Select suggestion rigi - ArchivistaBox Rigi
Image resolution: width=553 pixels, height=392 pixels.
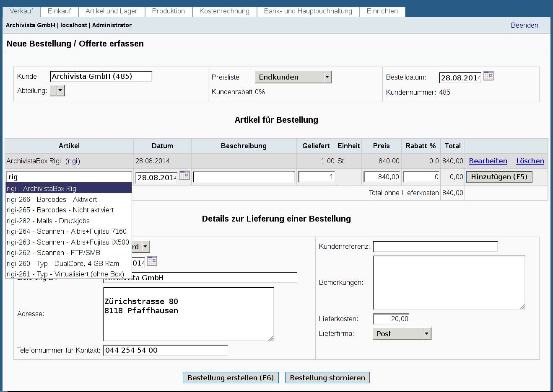click(69, 188)
